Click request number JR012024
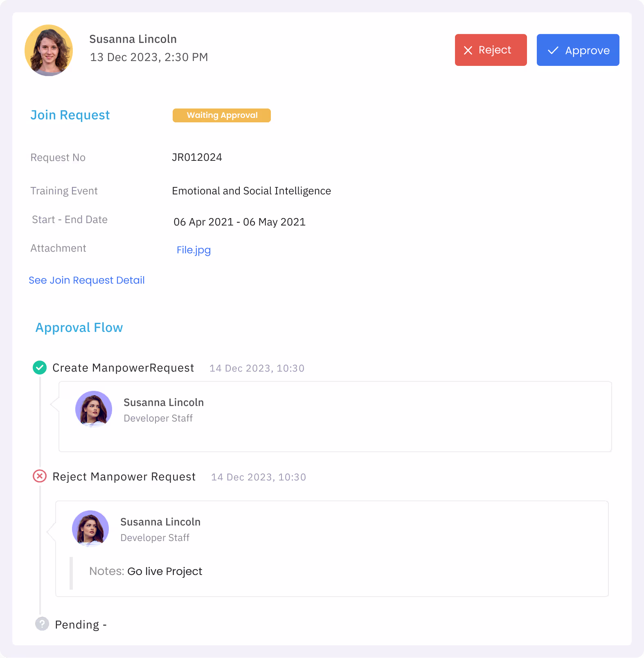This screenshot has height=658, width=644. tap(197, 158)
